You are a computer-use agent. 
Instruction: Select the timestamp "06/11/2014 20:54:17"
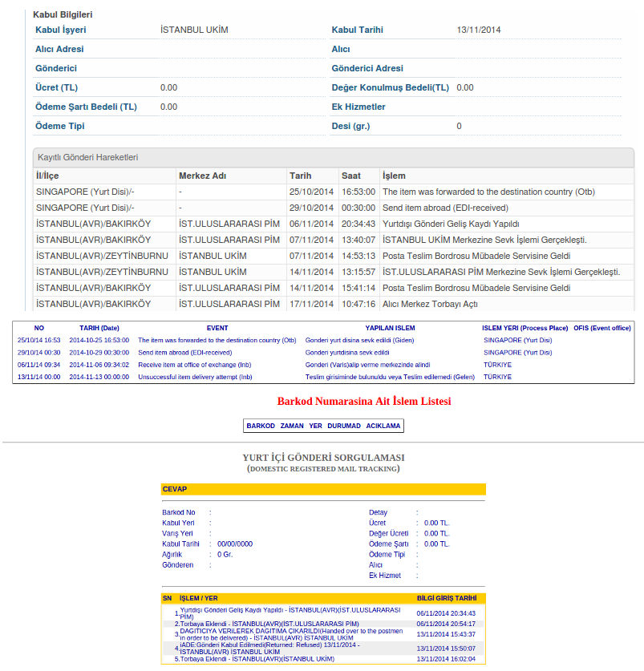point(446,624)
